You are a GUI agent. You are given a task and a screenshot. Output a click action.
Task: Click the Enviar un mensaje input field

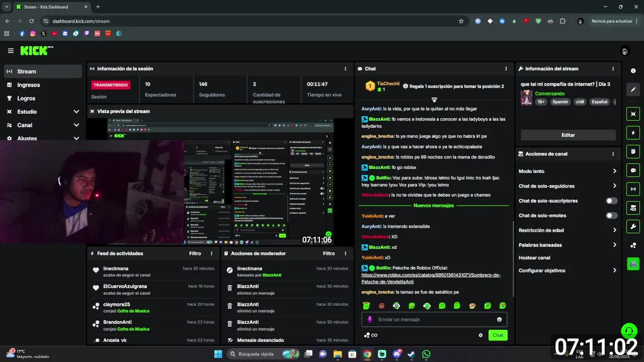434,319
